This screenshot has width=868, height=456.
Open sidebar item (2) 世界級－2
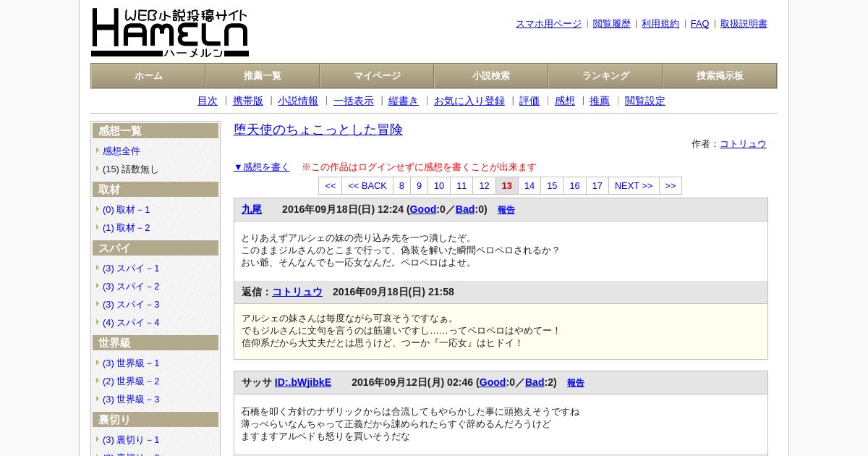click(131, 381)
